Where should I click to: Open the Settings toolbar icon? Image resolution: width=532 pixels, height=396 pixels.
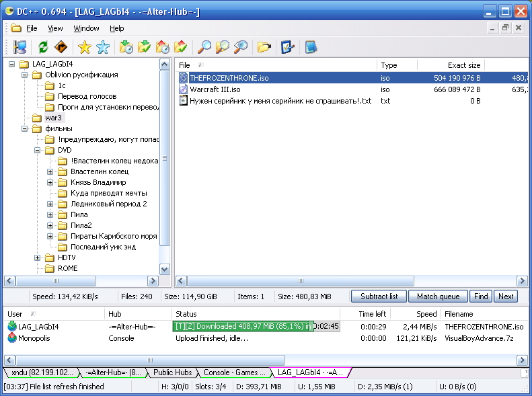point(288,47)
